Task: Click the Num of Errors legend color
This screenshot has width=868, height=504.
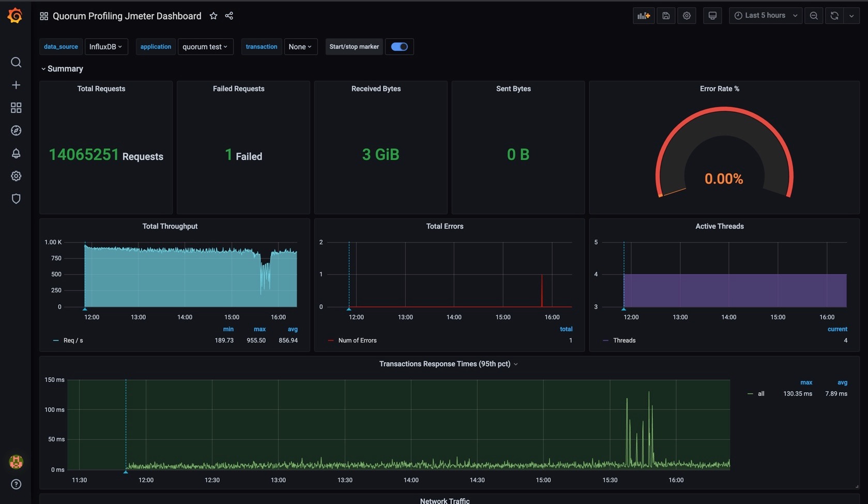Action: [x=331, y=340]
